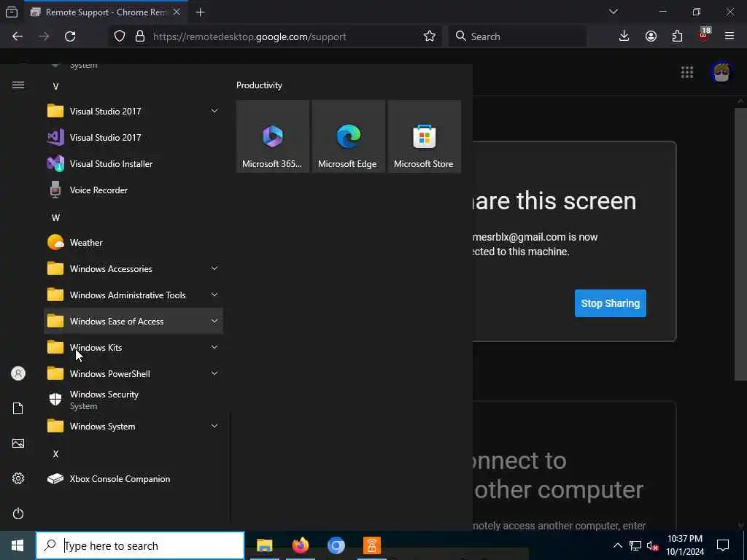Viewport: 747px width, 560px height.
Task: Click the Power icon in Start sidebar
Action: (18, 514)
